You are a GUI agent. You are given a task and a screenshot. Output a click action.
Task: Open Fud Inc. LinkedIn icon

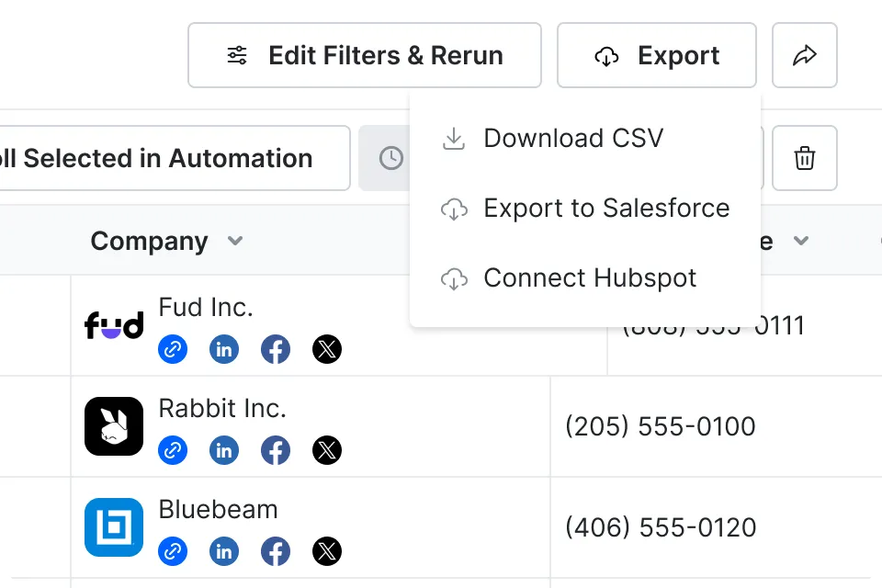click(x=224, y=349)
